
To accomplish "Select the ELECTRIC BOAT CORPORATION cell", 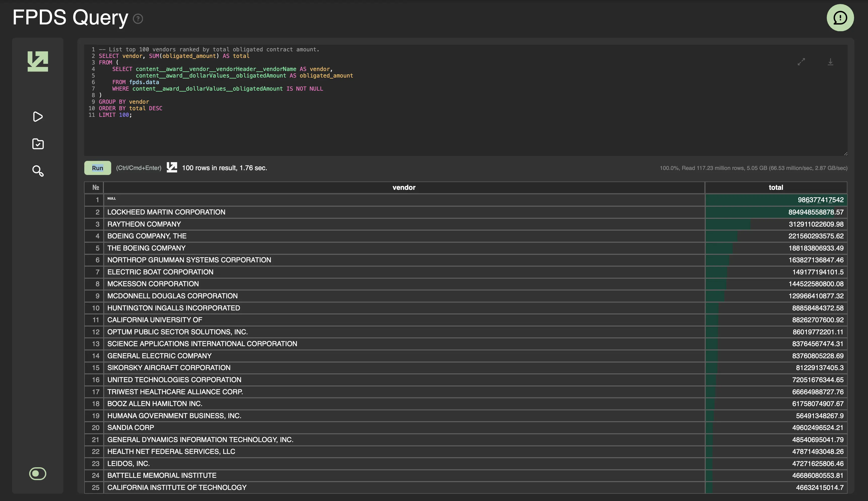I will pyautogui.click(x=404, y=272).
